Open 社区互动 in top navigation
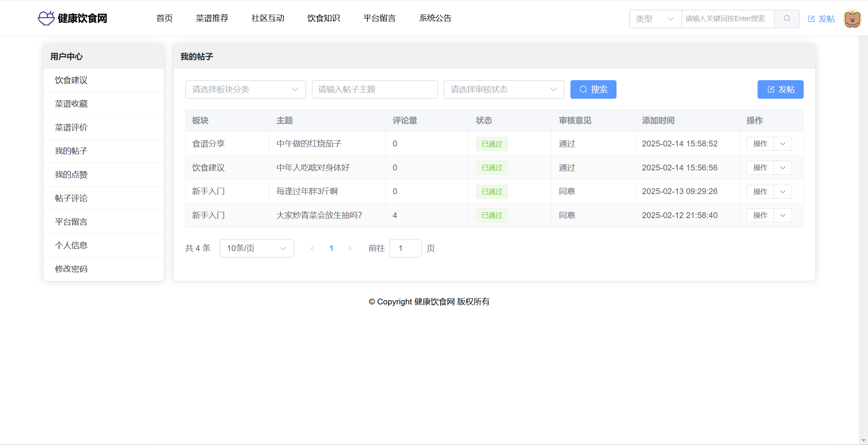The width and height of the screenshot is (868, 445). (268, 18)
